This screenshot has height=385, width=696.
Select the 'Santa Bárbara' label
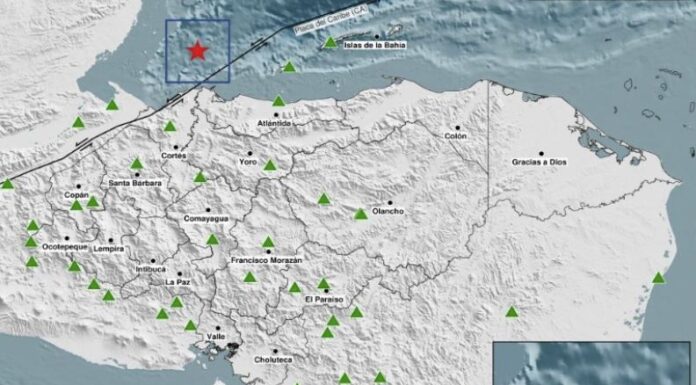135,183
